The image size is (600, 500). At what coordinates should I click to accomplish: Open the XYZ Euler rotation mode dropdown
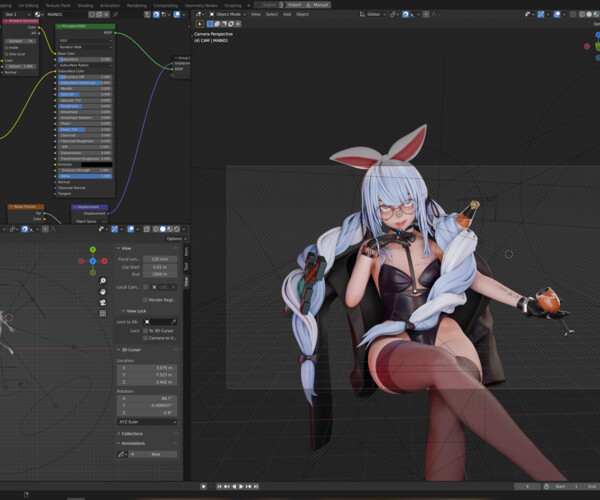click(x=147, y=422)
